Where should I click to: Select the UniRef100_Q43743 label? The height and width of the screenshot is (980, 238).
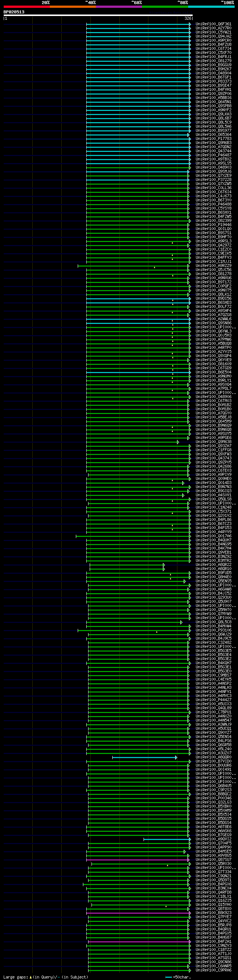pos(213,458)
